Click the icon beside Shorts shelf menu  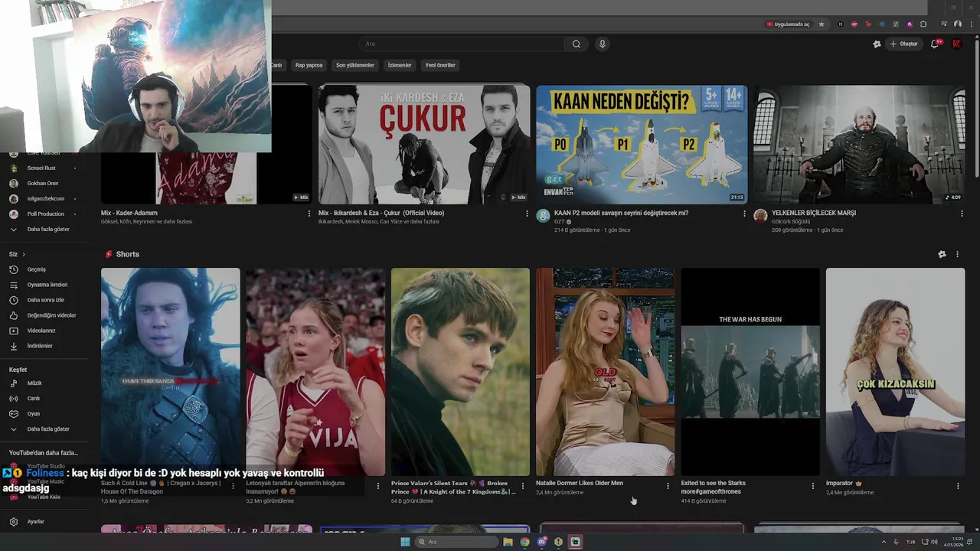pos(942,254)
